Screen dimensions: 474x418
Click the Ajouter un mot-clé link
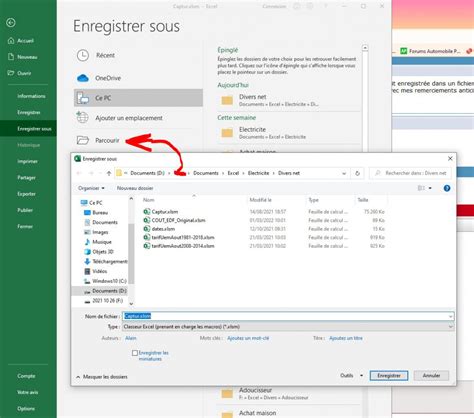tap(248, 338)
